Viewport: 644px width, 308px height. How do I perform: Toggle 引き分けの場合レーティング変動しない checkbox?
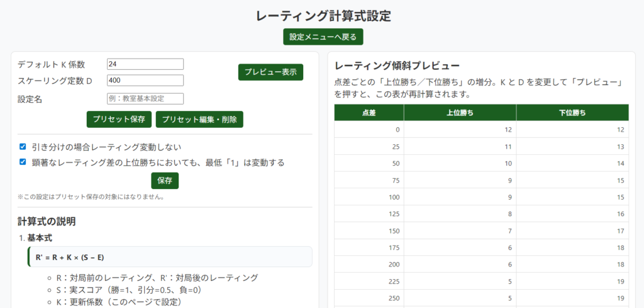pyautogui.click(x=23, y=146)
